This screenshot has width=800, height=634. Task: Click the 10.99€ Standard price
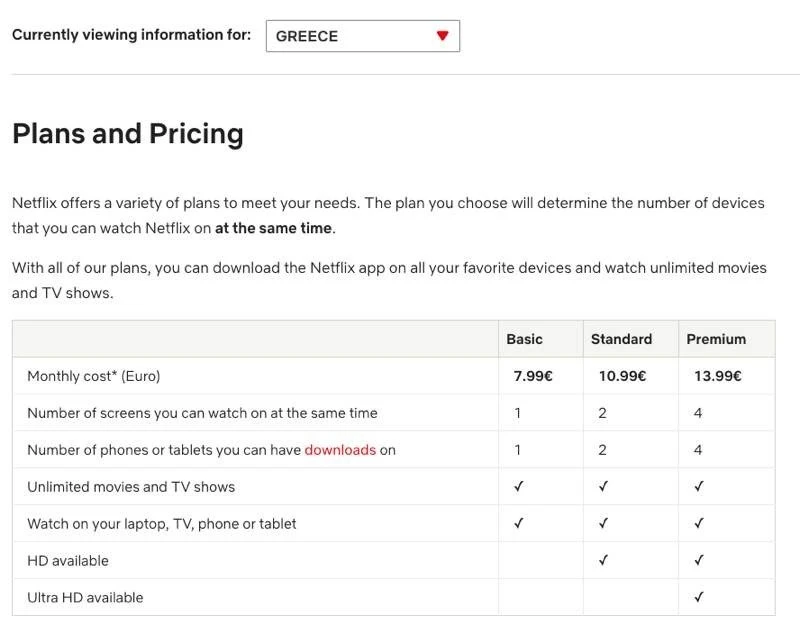tap(622, 376)
